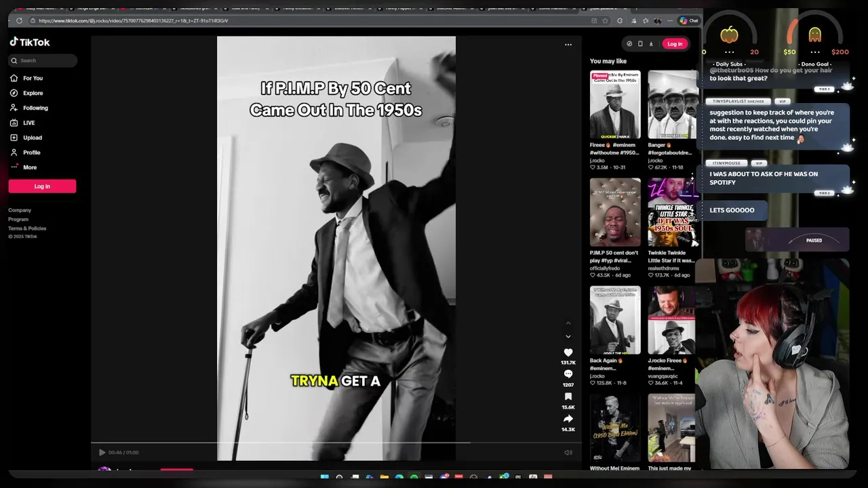The height and width of the screenshot is (488, 868).
Task: Open 'Twinkle Twinkle Little Star' video thumbnail
Action: tap(673, 212)
